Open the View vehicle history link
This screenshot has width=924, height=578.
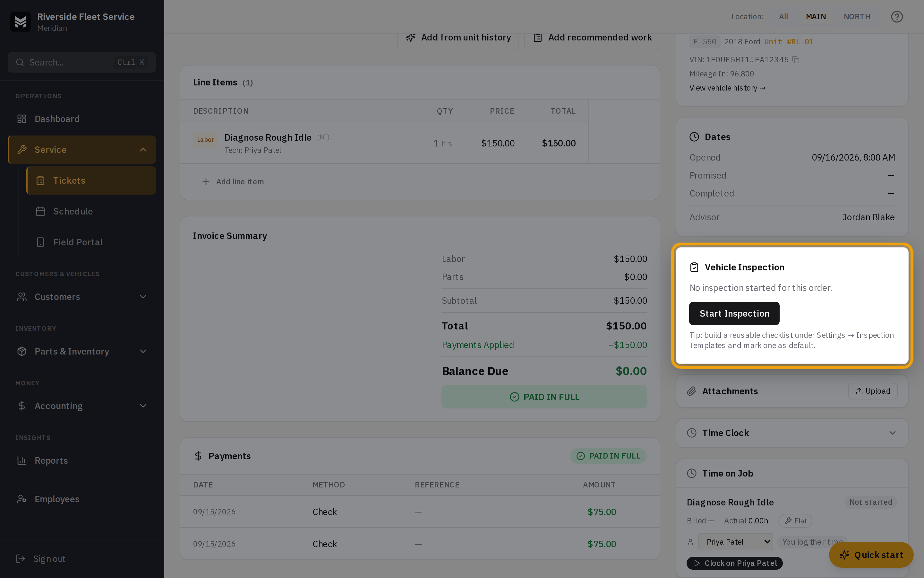(x=727, y=88)
